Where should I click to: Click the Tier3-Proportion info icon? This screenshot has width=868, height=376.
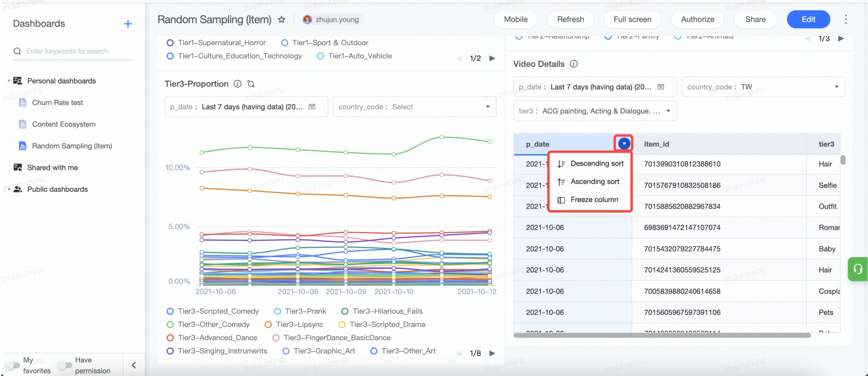point(238,84)
